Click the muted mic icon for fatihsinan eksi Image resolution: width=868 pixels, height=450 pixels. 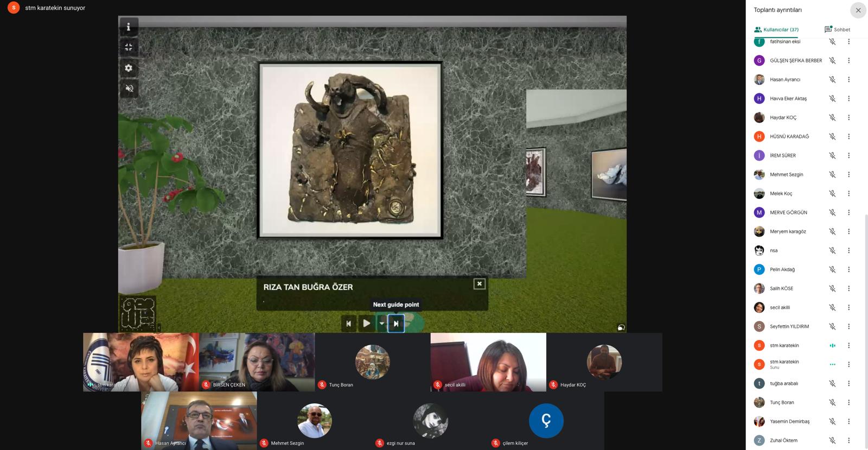[832, 42]
